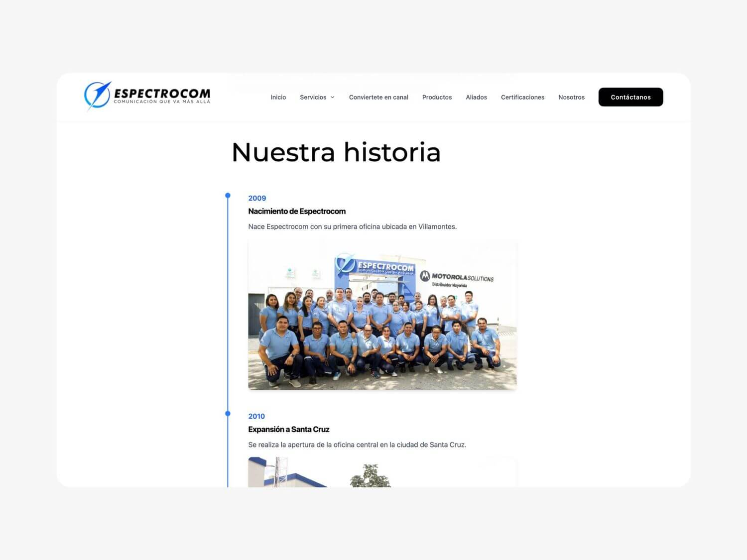Expand the chevron next to Servicios
Viewport: 747px width, 560px height.
333,98
